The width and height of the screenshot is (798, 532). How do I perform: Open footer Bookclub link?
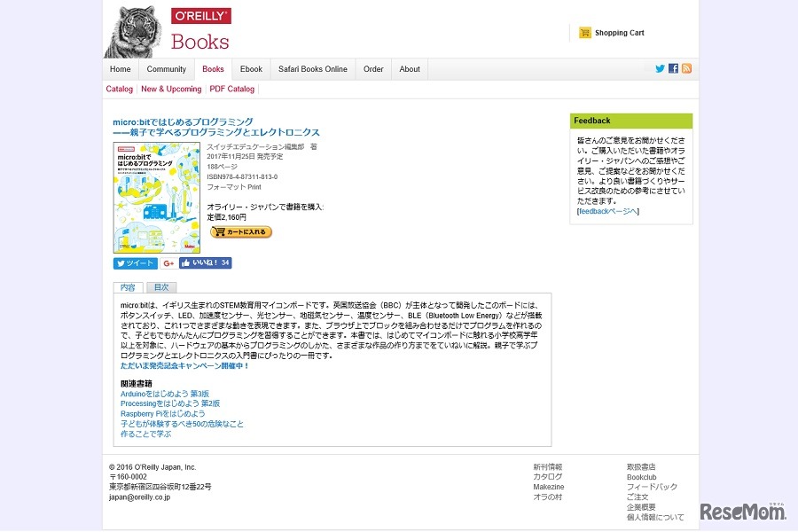pyautogui.click(x=642, y=478)
